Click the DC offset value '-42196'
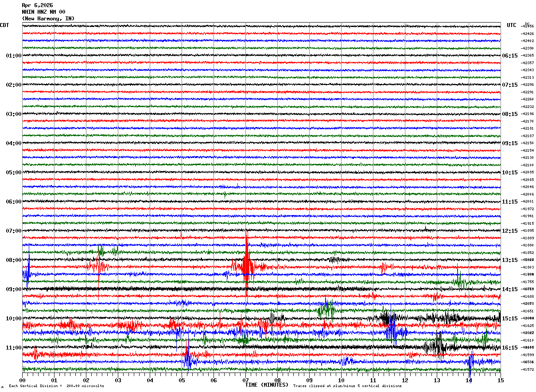The image size is (536, 392). [528, 114]
